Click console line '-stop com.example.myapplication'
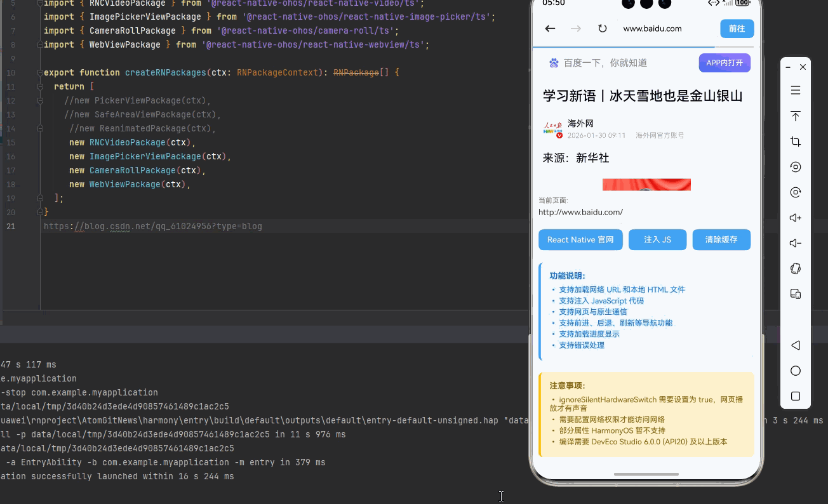 79,392
